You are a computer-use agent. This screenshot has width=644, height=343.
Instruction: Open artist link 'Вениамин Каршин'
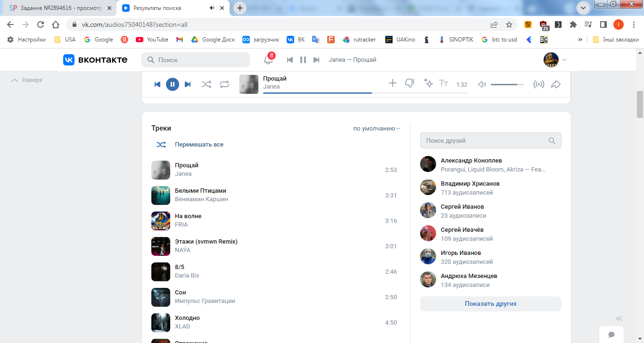(201, 199)
